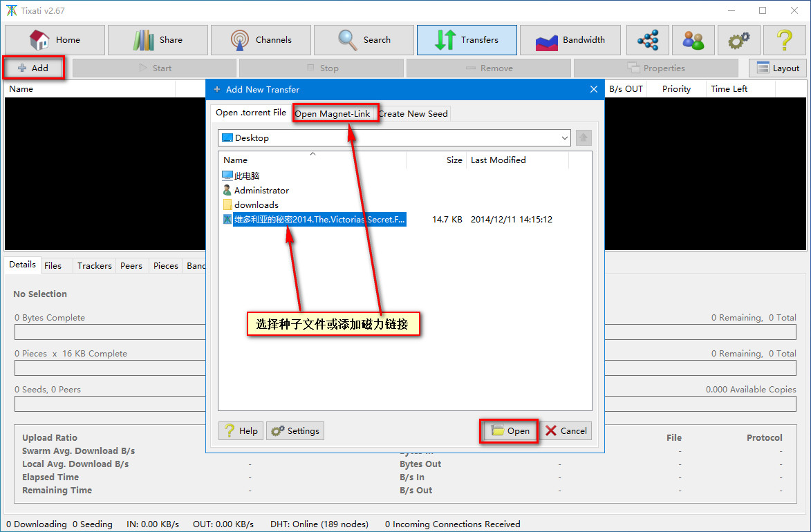Open the users/peers icon in toolbar
This screenshot has height=532, width=811.
pos(693,40)
